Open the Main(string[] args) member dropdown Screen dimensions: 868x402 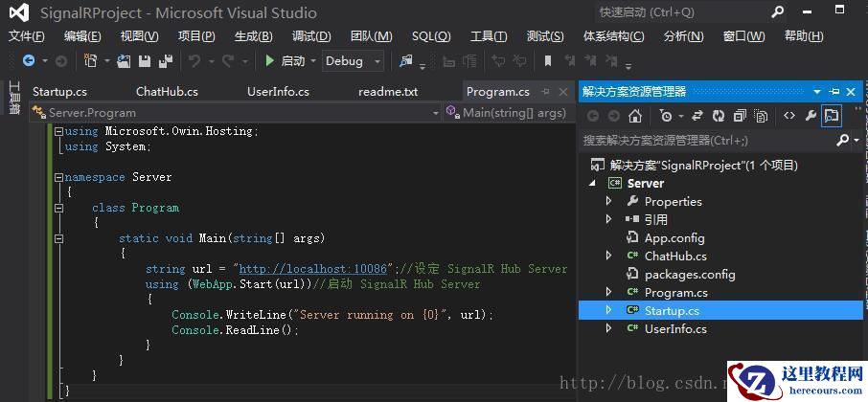(508, 113)
